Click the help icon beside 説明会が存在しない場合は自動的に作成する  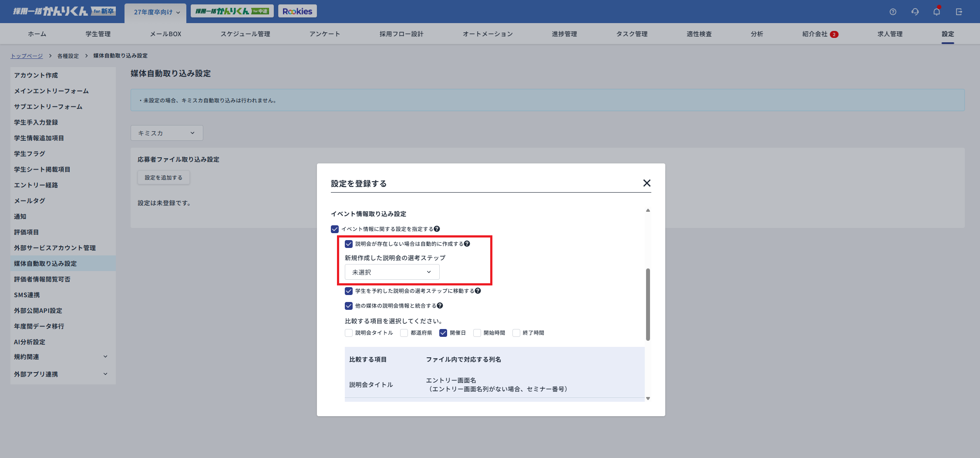click(468, 244)
